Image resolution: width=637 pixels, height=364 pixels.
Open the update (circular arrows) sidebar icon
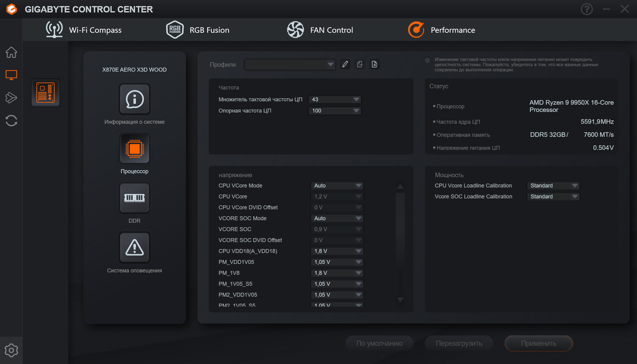tap(11, 120)
